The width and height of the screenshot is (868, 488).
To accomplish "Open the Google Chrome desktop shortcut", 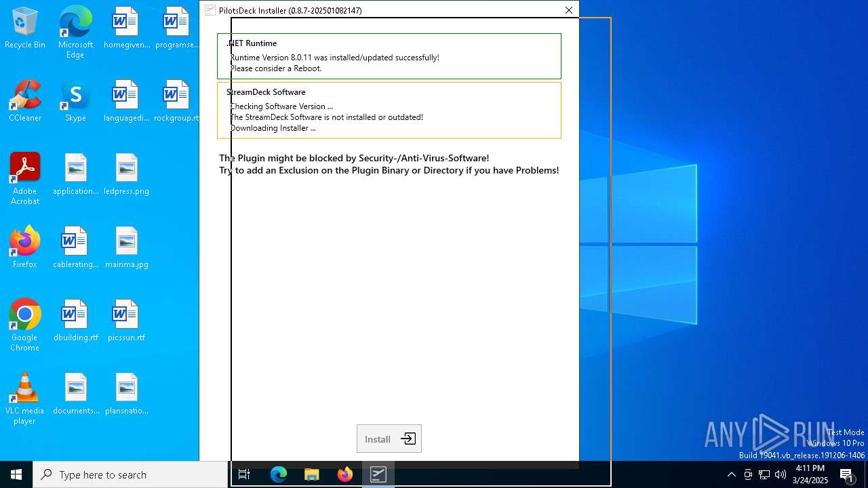I will coord(25,325).
